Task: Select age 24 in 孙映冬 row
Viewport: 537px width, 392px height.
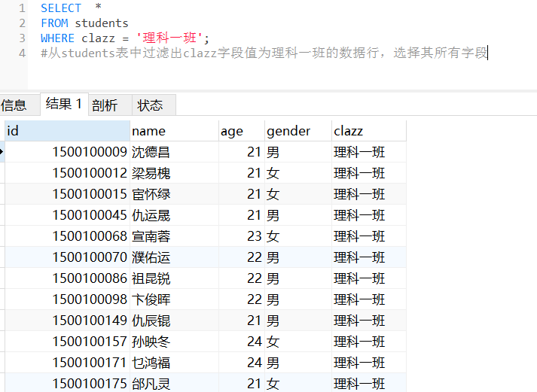Action: [x=242, y=342]
